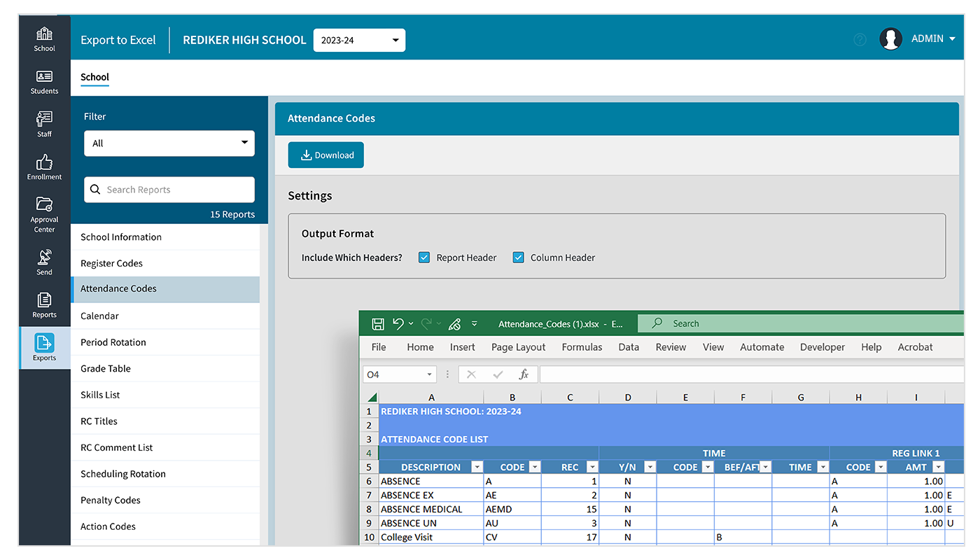Click the Save icon in Excel's quick access toolbar

pos(377,323)
